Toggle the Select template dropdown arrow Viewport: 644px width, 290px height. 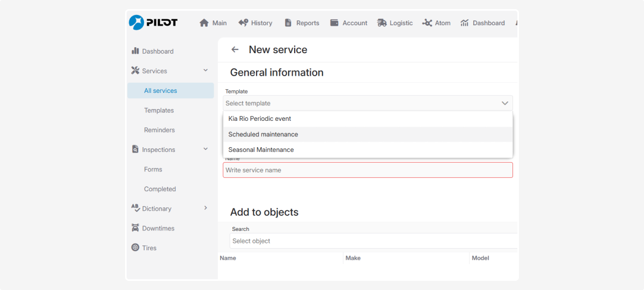504,103
